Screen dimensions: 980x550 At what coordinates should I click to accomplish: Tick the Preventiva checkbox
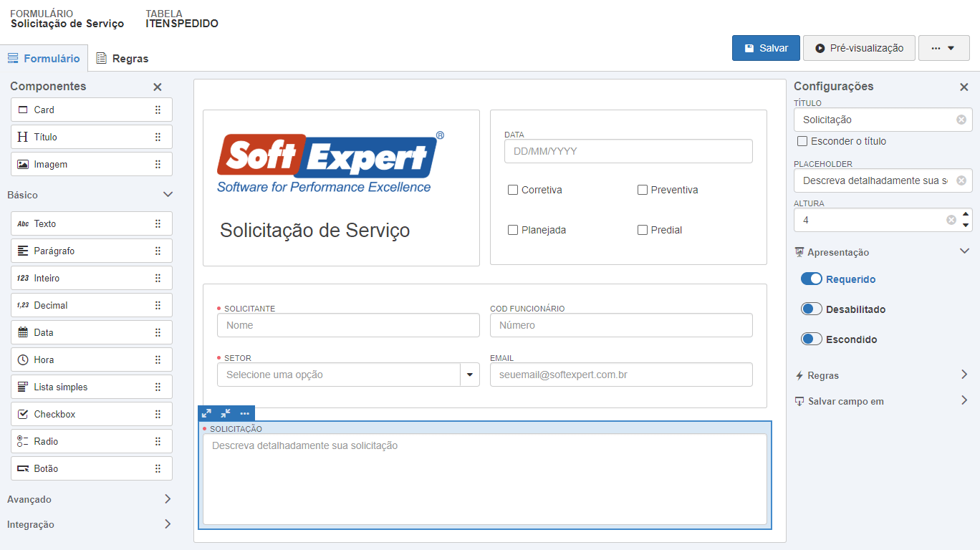[643, 190]
